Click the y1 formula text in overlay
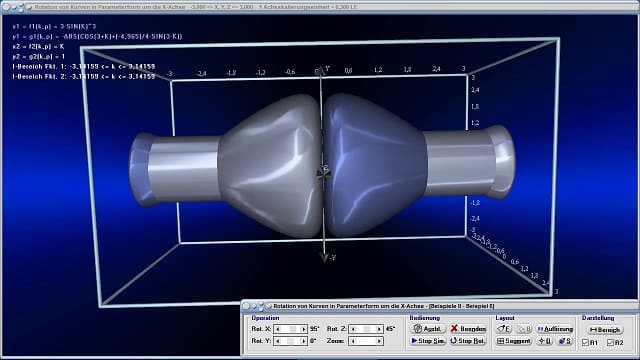 (x=97, y=36)
